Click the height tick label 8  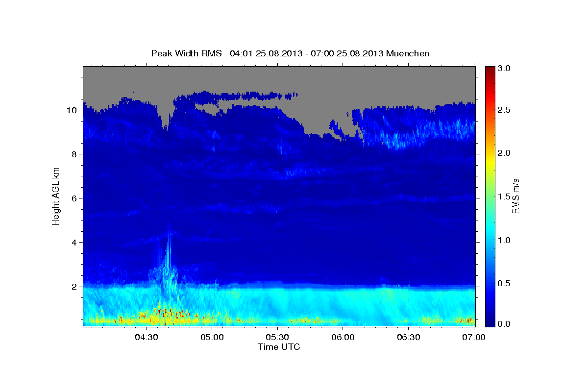pos(75,154)
